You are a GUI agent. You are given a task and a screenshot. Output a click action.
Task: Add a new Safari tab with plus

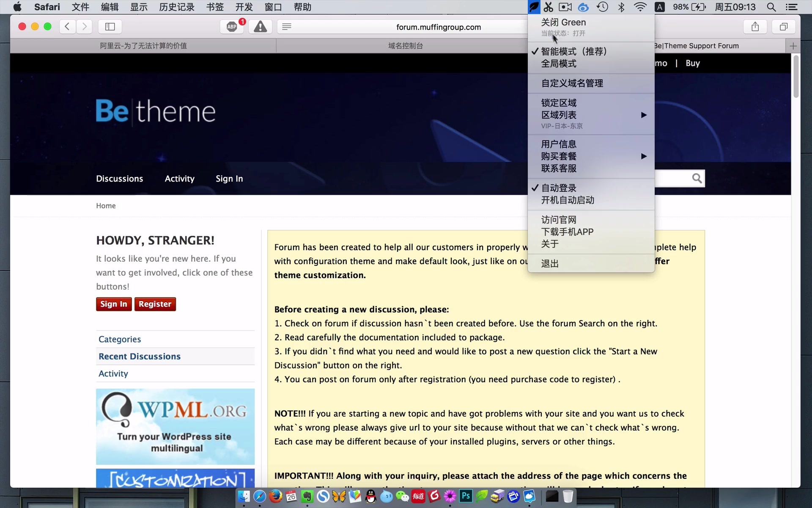pyautogui.click(x=793, y=46)
